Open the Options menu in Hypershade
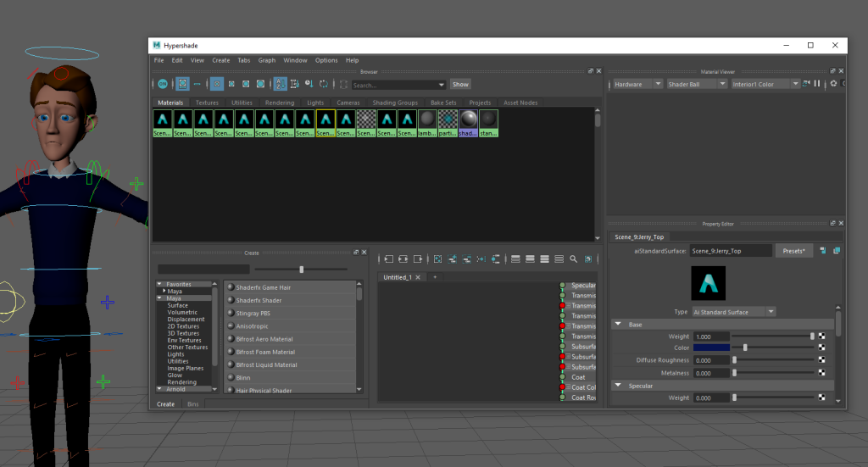868x467 pixels. [326, 60]
